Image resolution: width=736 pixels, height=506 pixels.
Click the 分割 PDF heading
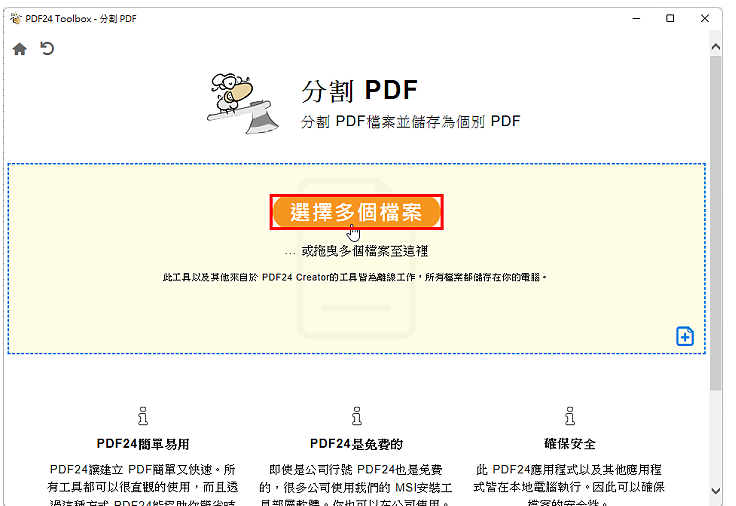coord(359,90)
